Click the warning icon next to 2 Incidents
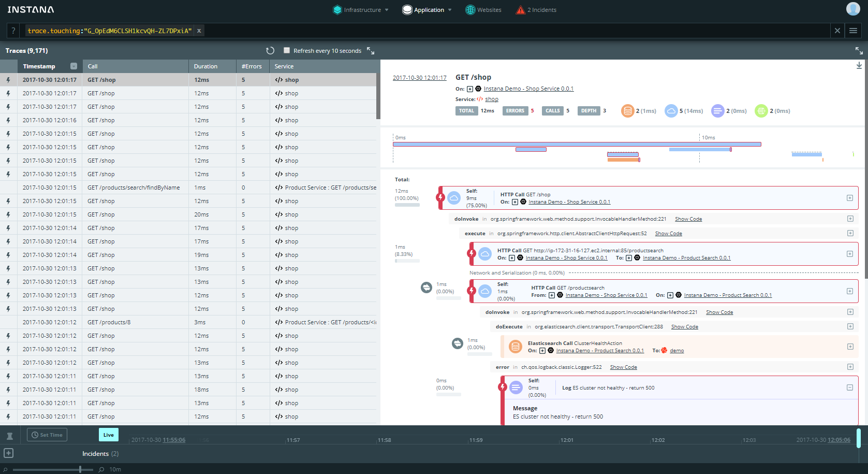868x474 pixels. click(520, 10)
